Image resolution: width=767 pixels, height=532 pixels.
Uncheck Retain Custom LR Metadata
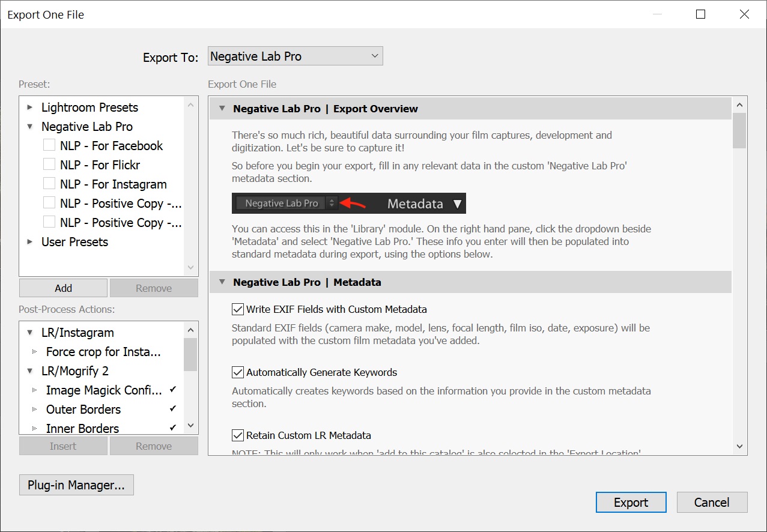pos(238,435)
